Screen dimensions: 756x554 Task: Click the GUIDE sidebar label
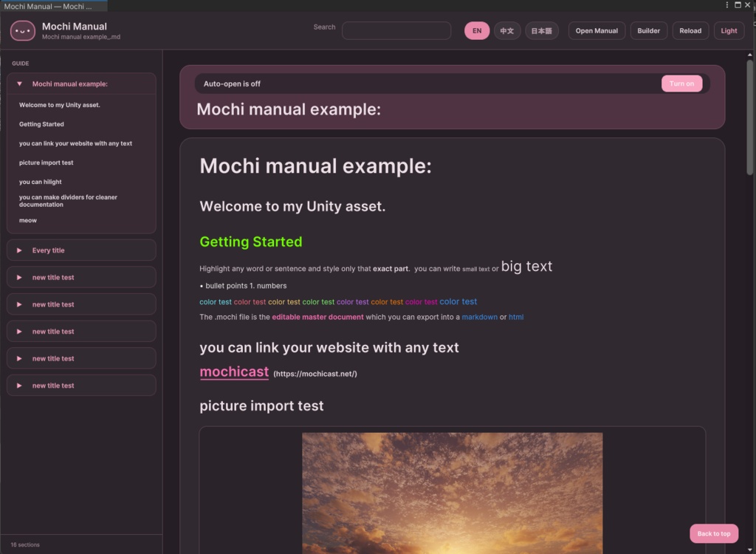(20, 64)
